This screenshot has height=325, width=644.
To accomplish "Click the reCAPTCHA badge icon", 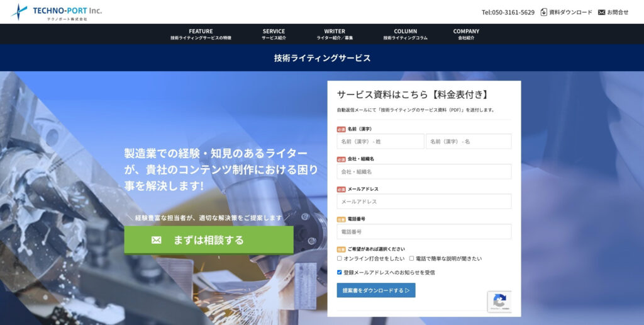I will (499, 302).
